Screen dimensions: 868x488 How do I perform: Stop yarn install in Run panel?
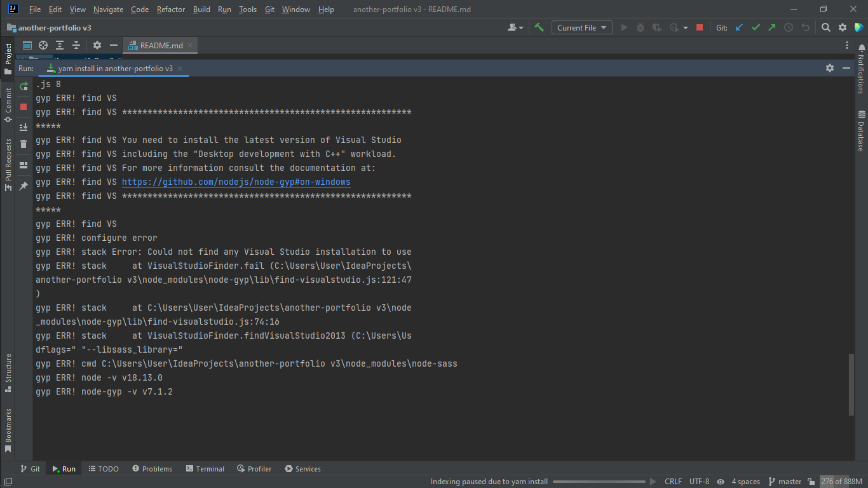pyautogui.click(x=24, y=107)
